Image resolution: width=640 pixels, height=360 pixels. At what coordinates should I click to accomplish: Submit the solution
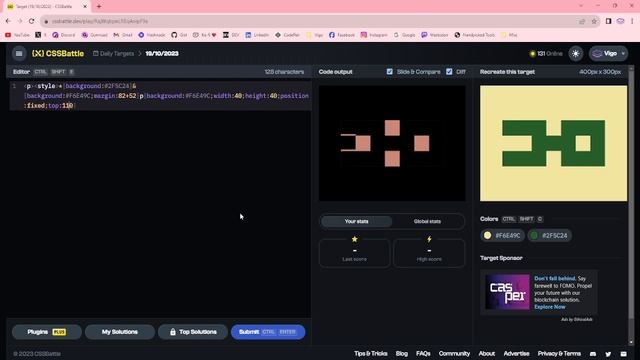(x=268, y=332)
